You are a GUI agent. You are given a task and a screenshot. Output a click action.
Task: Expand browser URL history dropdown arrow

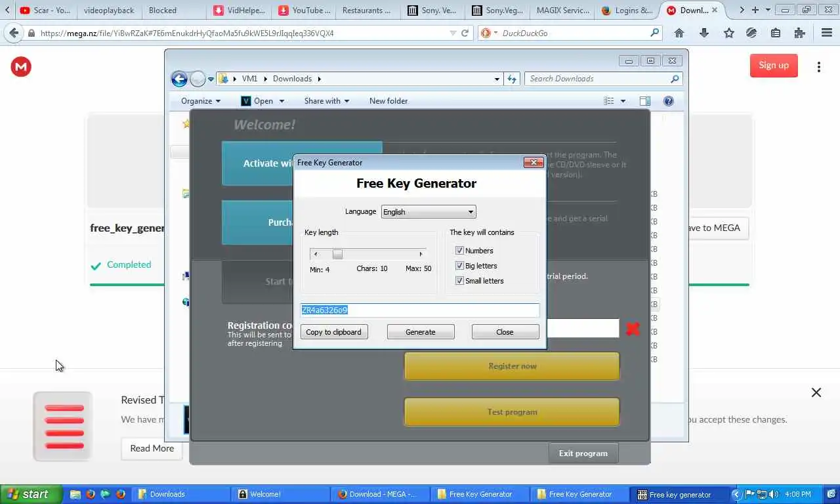click(453, 33)
